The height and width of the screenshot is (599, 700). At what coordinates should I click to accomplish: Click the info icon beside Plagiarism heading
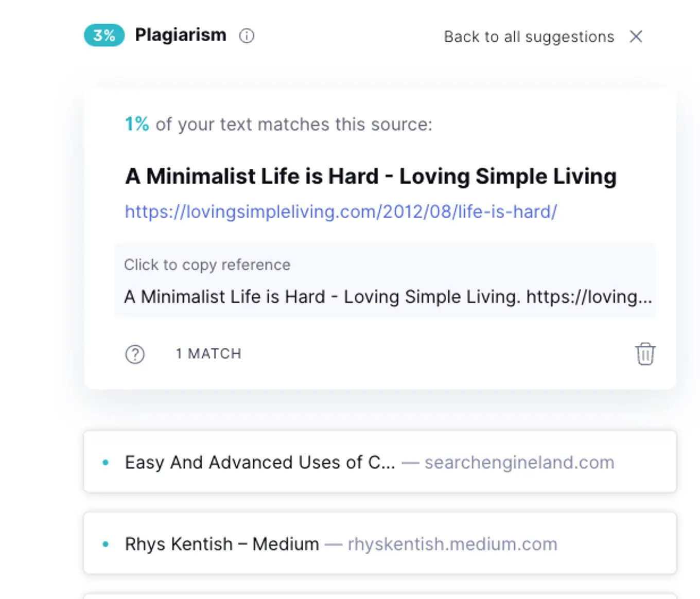coord(247,36)
